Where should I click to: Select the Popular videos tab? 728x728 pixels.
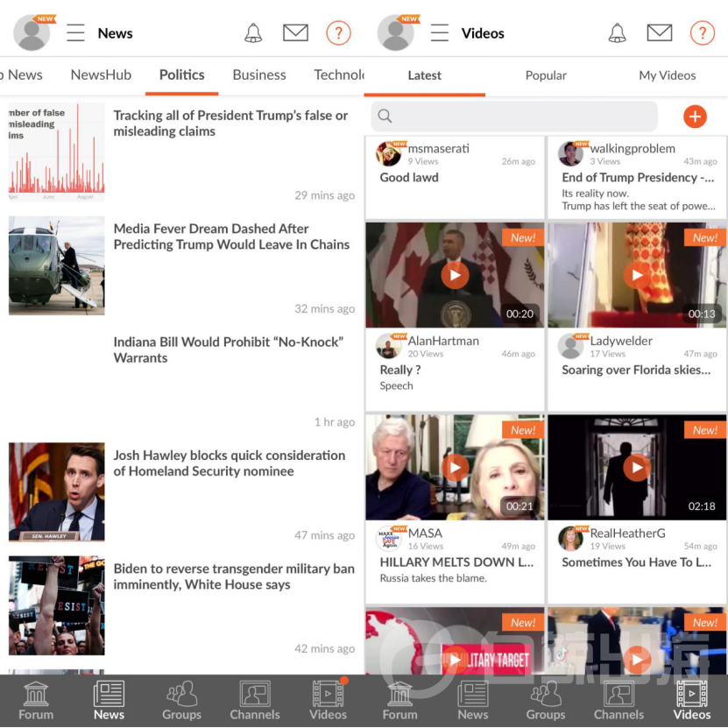point(546,75)
